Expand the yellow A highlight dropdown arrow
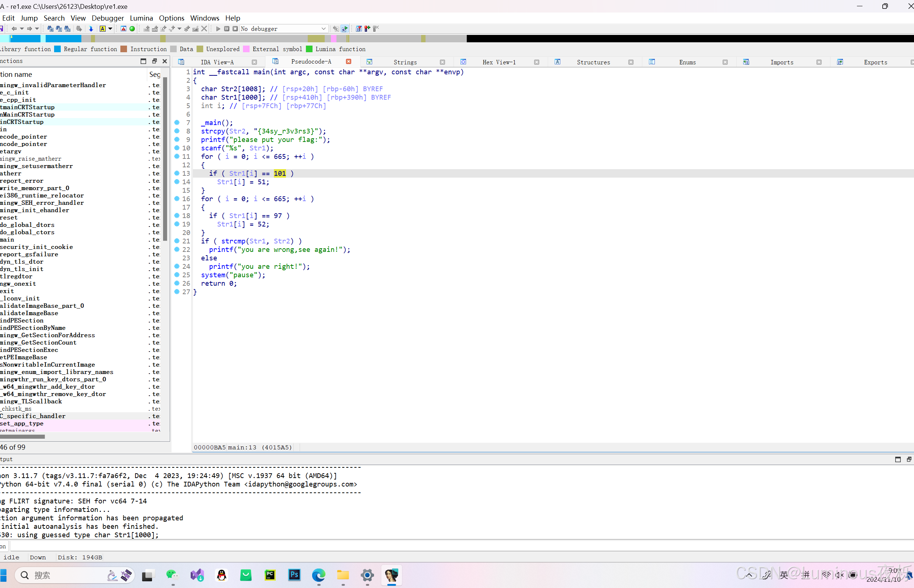The width and height of the screenshot is (914, 588). tap(110, 29)
